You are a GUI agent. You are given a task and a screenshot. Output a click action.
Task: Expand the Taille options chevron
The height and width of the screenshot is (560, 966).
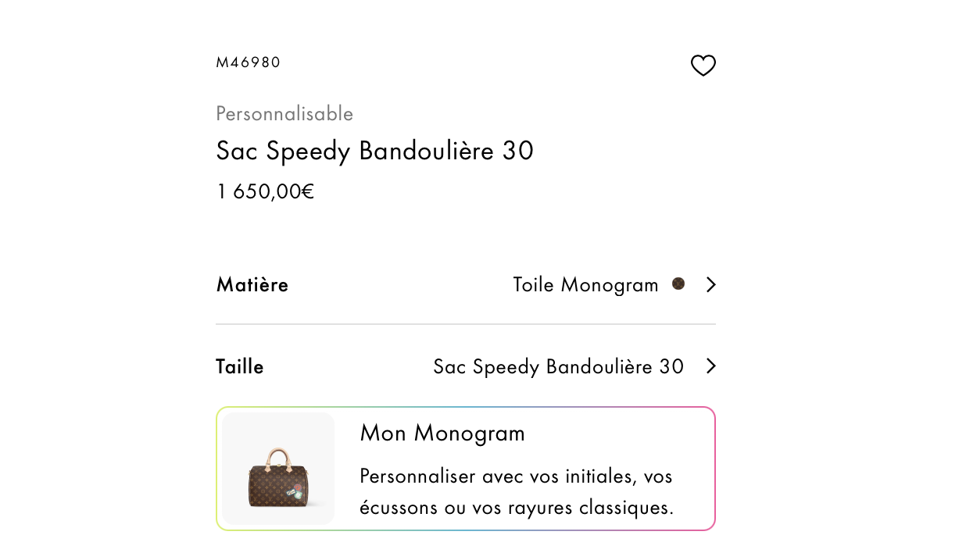710,366
